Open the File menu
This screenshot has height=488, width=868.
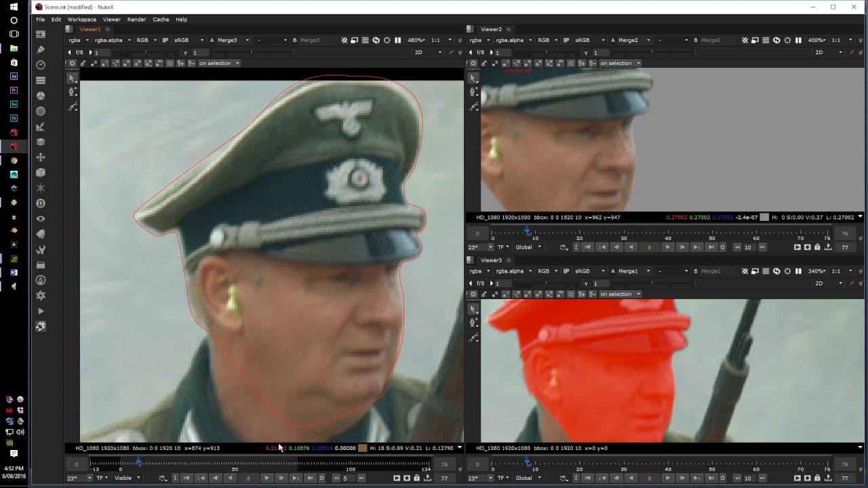coord(41,20)
